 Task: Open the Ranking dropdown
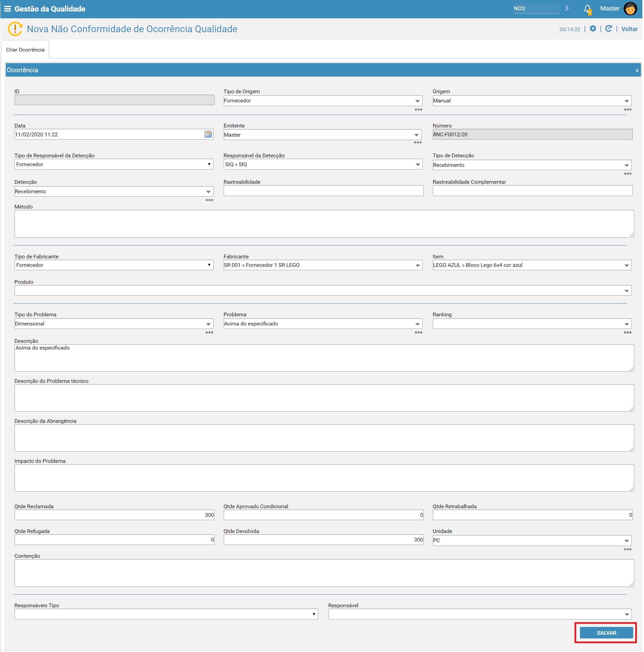[532, 323]
